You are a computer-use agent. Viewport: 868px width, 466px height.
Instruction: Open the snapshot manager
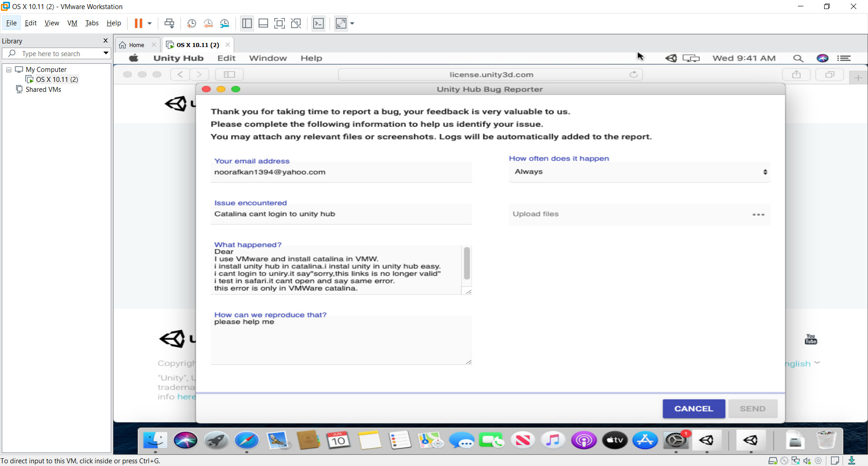click(x=224, y=24)
